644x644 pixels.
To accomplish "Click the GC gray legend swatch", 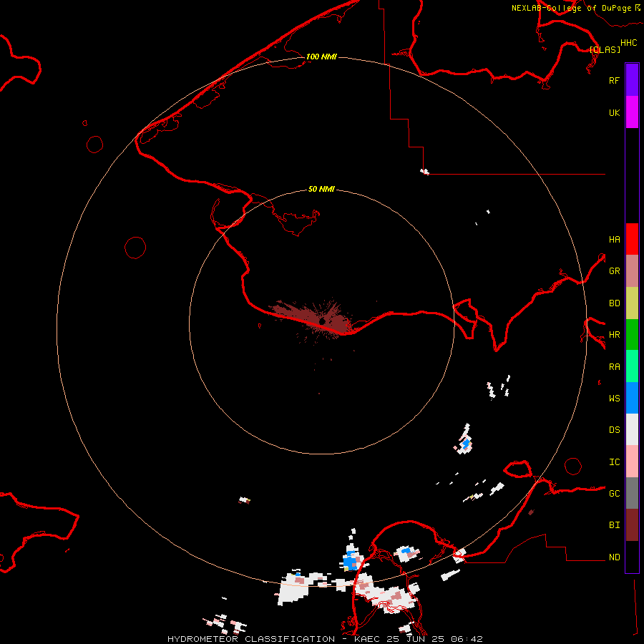I will [x=632, y=493].
